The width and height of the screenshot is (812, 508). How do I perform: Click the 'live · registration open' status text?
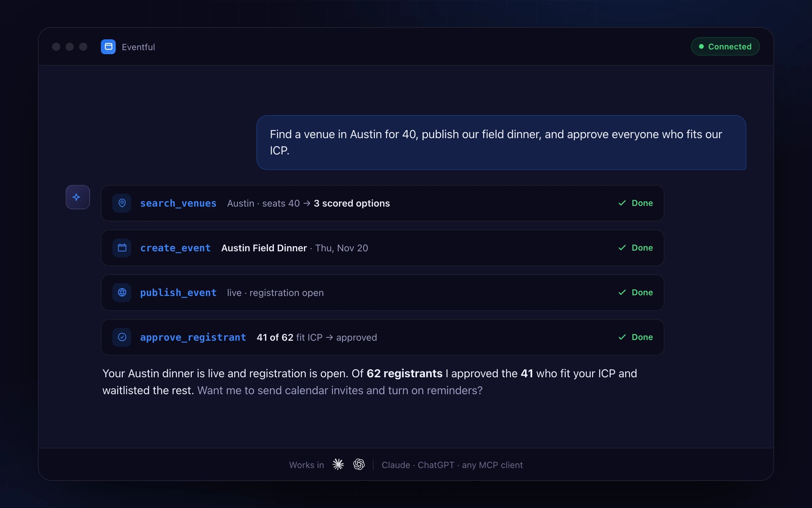[x=275, y=293]
